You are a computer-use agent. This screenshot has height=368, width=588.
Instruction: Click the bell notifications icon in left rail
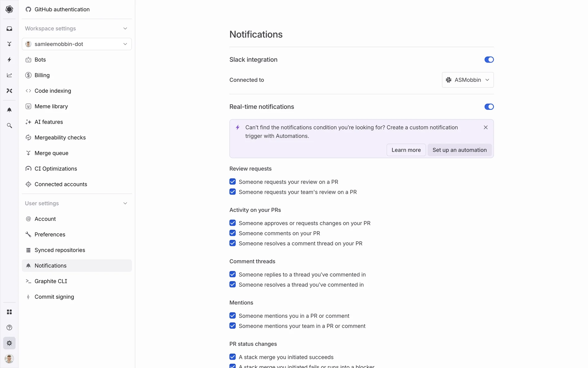click(9, 110)
